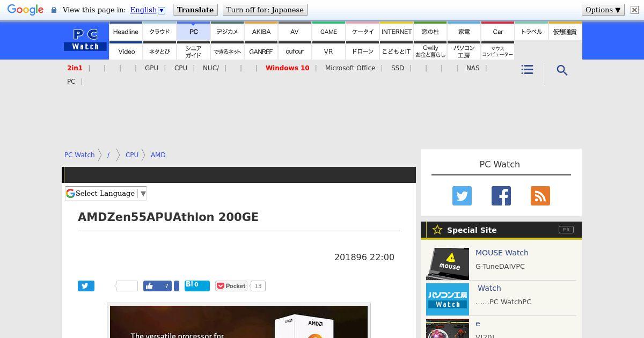Open site search magnifier icon
The width and height of the screenshot is (644, 338).
click(x=562, y=70)
